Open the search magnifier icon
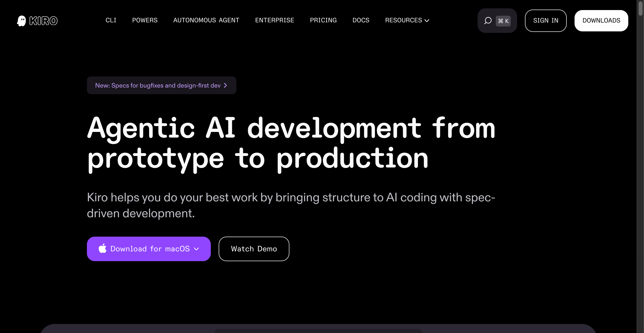 (x=487, y=21)
